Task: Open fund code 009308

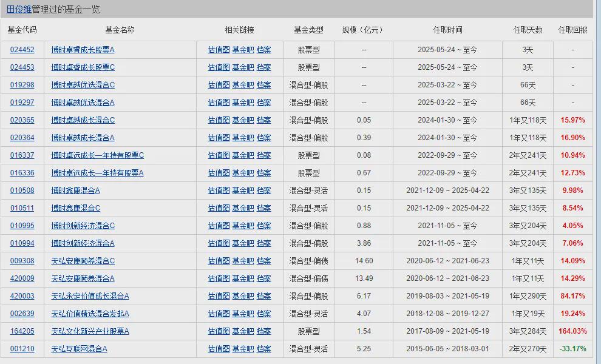Action: pyautogui.click(x=22, y=261)
